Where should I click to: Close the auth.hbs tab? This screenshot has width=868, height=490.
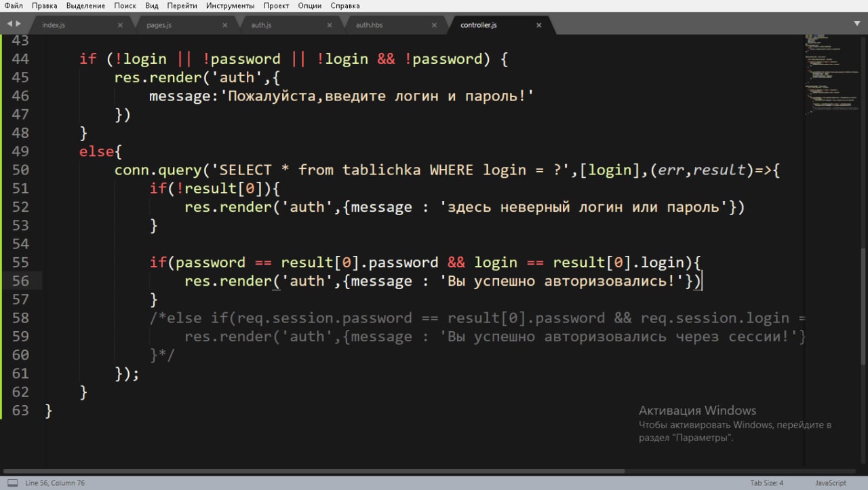[x=434, y=25]
